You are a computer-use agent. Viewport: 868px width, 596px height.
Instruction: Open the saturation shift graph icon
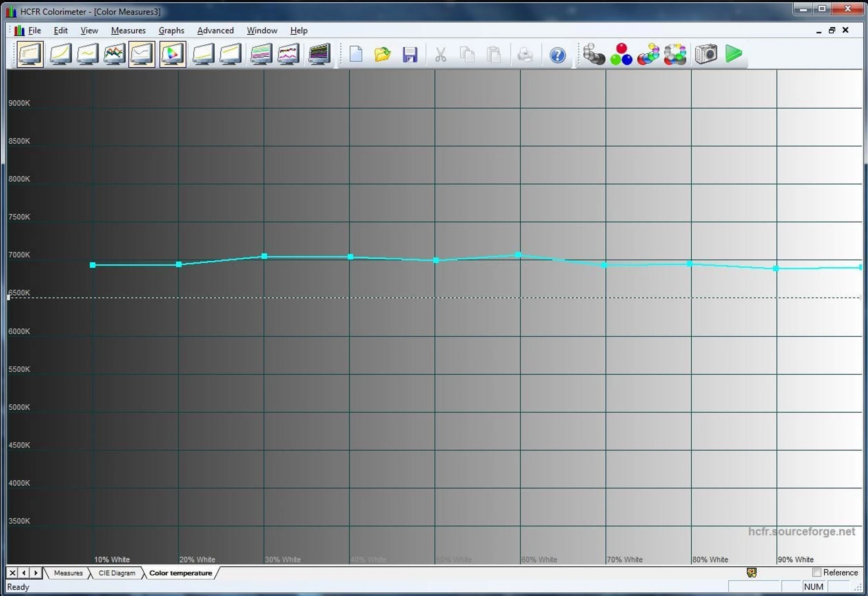click(288, 54)
